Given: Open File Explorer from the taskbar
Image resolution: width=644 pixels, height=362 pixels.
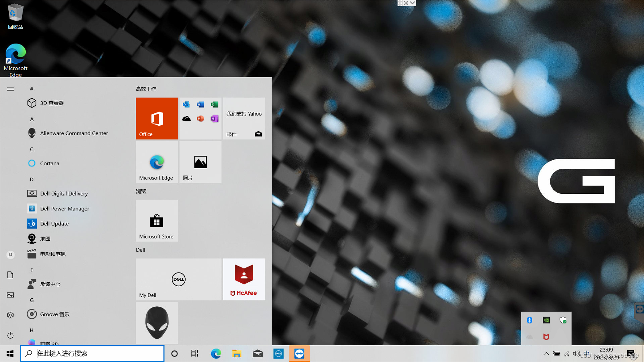Looking at the screenshot, I should click(237, 353).
